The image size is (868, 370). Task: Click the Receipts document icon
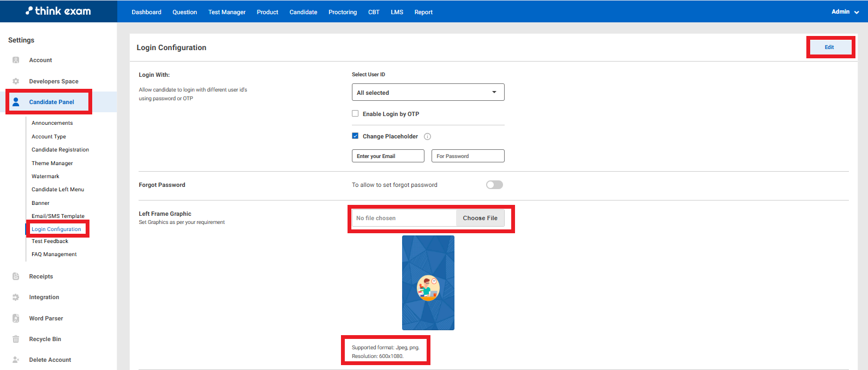pos(16,276)
